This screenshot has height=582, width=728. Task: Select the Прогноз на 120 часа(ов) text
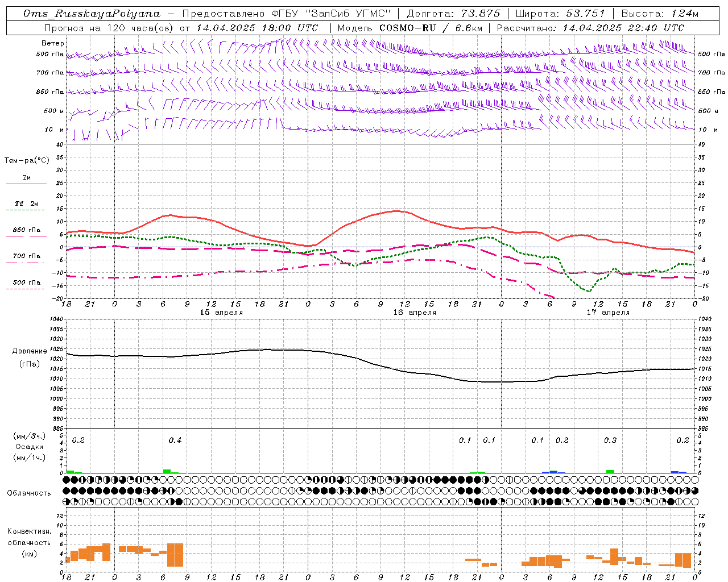pos(108,28)
